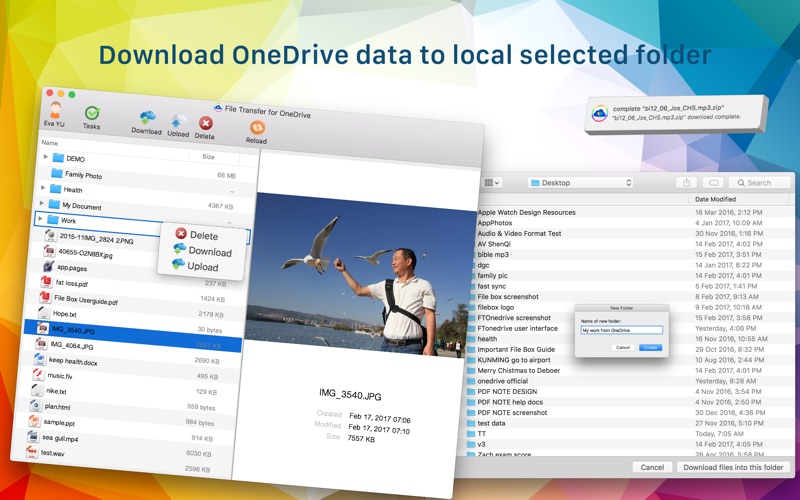Click the Family Photo folder icon
The image size is (800, 500).
(57, 173)
